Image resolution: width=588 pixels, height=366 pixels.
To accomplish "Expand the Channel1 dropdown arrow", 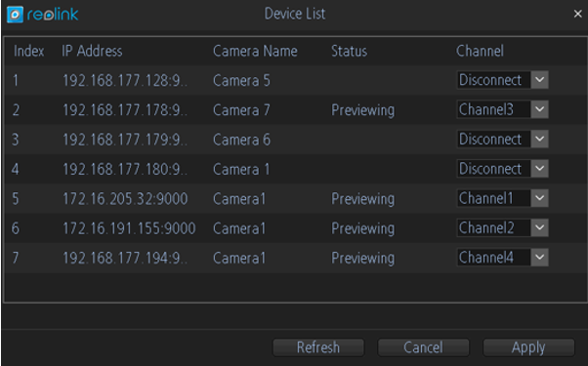I will tap(539, 198).
